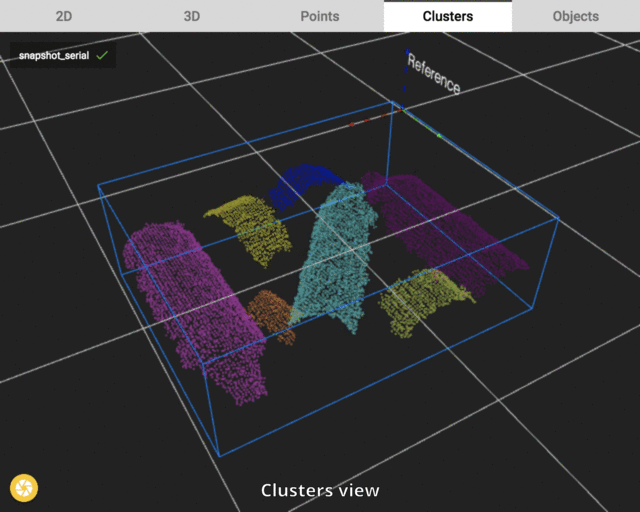Open the 3D view tab

[192, 16]
